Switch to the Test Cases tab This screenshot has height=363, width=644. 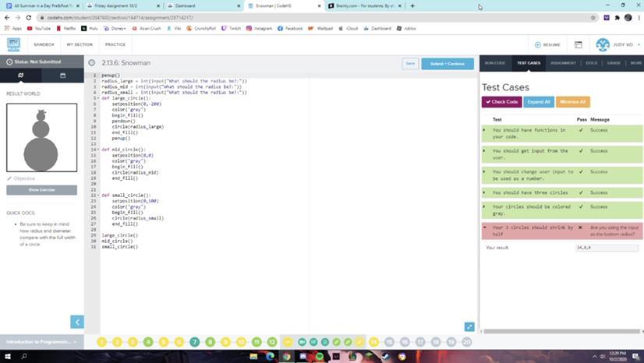(x=529, y=63)
